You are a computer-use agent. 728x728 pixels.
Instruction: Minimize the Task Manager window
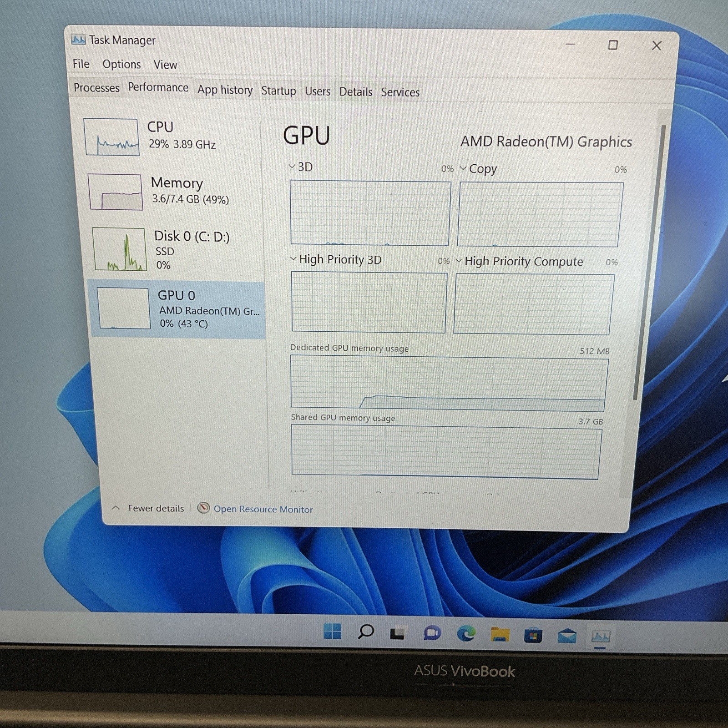tap(570, 44)
